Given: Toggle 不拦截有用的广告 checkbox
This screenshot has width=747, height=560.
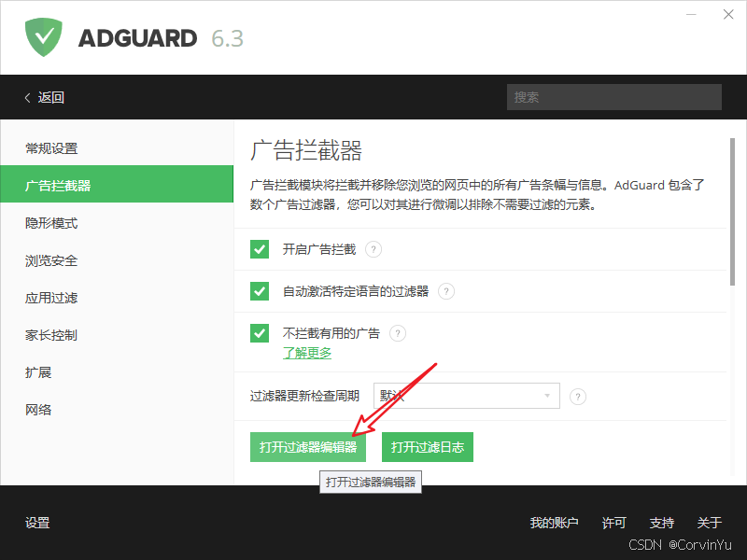Looking at the screenshot, I should click(260, 333).
